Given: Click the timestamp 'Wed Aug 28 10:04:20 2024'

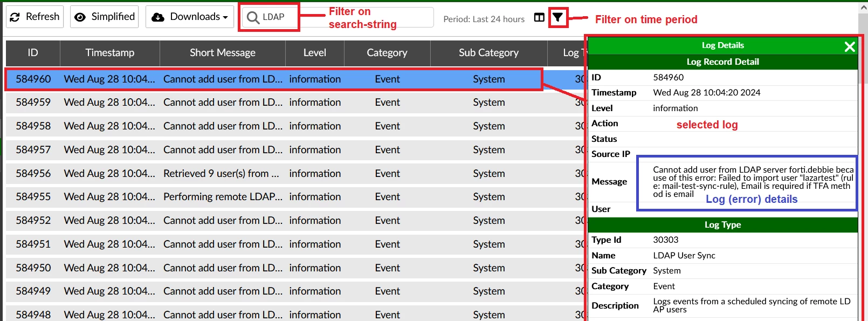Looking at the screenshot, I should tap(707, 93).
